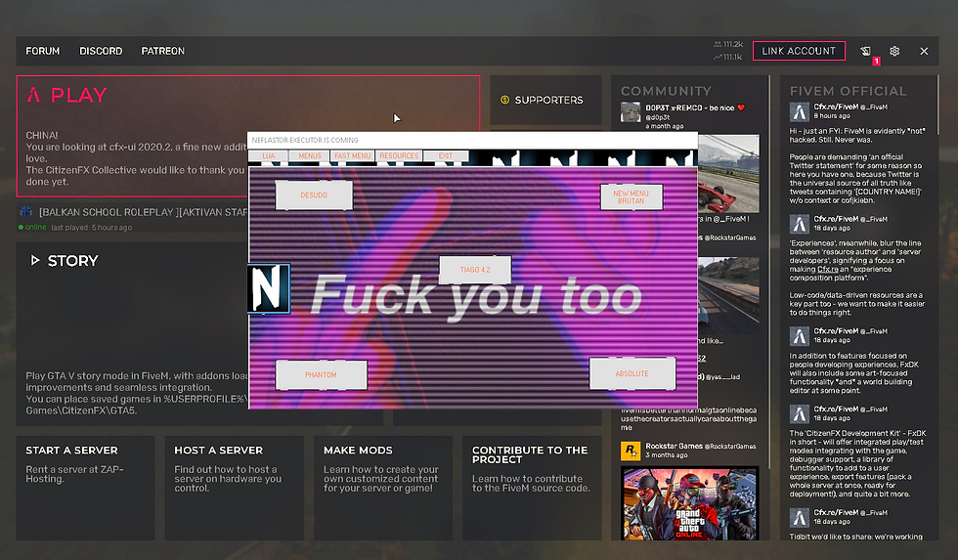The width and height of the screenshot is (958, 560).
Task: Click the D0P3T community post avatar
Action: click(631, 112)
